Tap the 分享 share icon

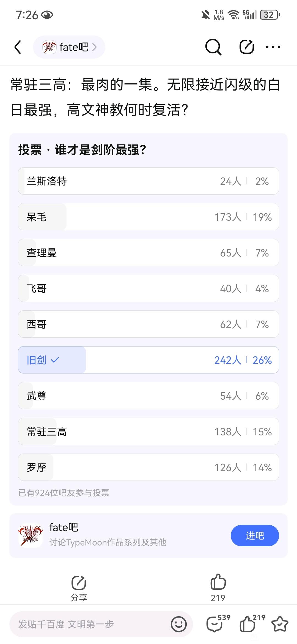tap(79, 588)
